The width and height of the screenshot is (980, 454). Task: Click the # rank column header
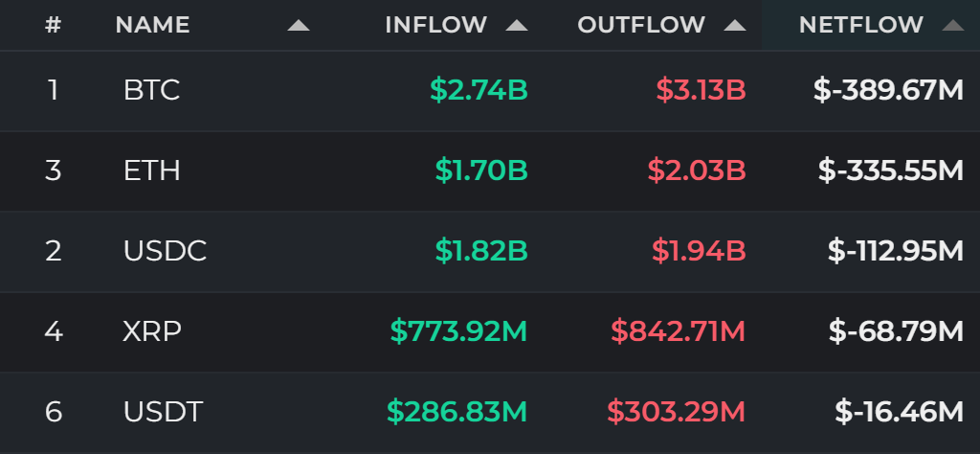tap(54, 25)
